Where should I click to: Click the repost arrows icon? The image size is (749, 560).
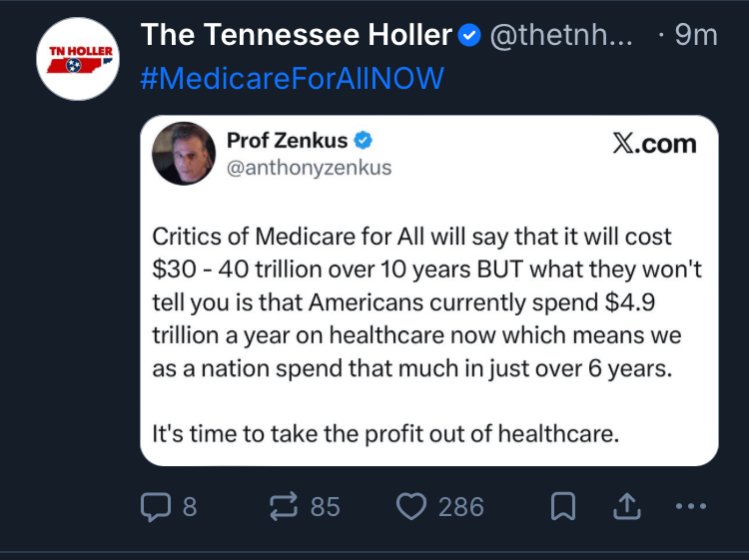pos(285,508)
